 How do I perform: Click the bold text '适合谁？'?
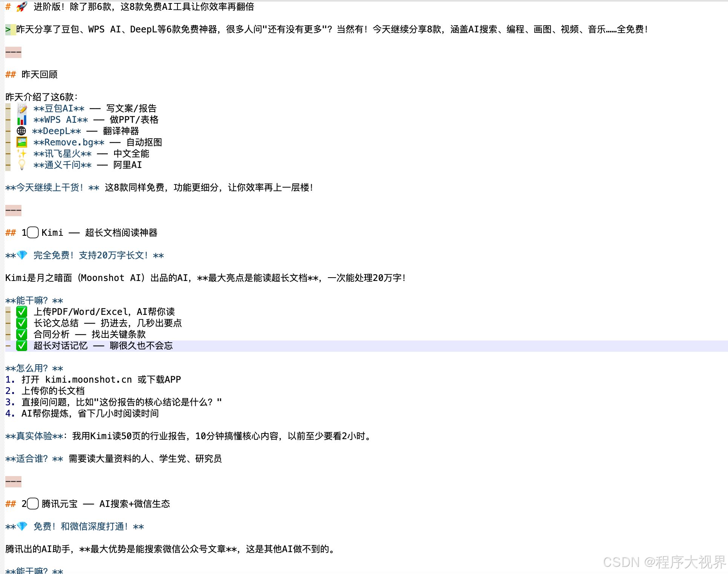[x=32, y=459]
